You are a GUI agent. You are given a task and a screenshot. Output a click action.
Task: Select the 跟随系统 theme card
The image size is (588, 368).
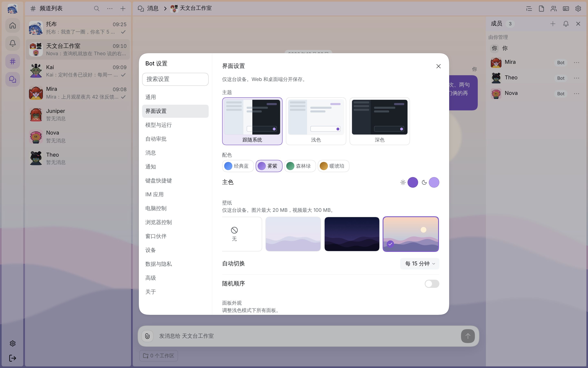pyautogui.click(x=252, y=121)
